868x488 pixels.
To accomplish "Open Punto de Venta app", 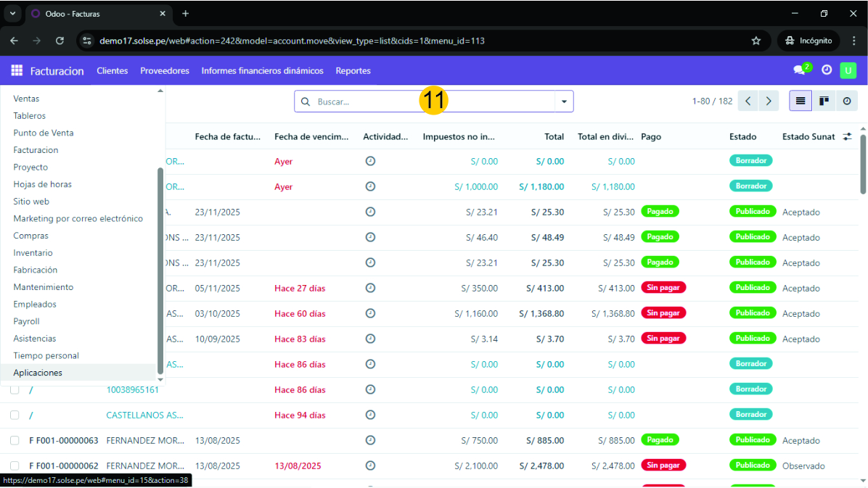I will coord(44,133).
